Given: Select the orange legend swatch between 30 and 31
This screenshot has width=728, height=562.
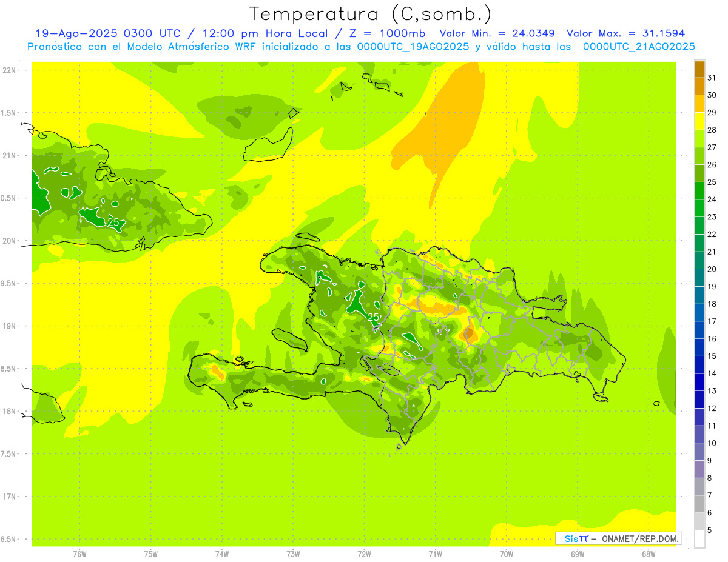Looking at the screenshot, I should click(699, 86).
